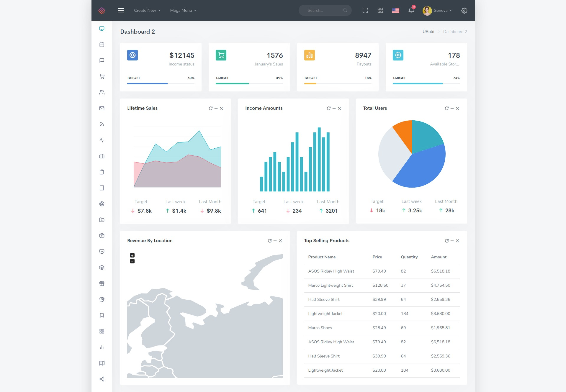The image size is (566, 392).
Task: Open the Geneva user profile dropdown
Action: 437,10
